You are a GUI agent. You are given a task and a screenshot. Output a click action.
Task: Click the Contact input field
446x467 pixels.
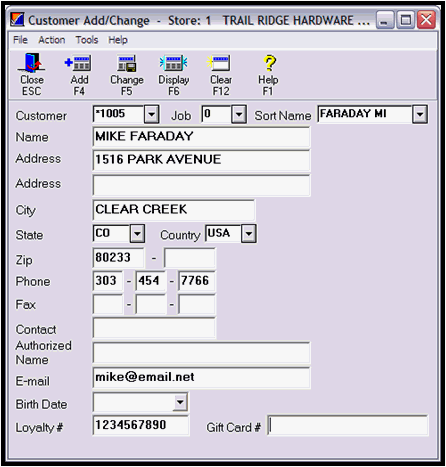154,328
